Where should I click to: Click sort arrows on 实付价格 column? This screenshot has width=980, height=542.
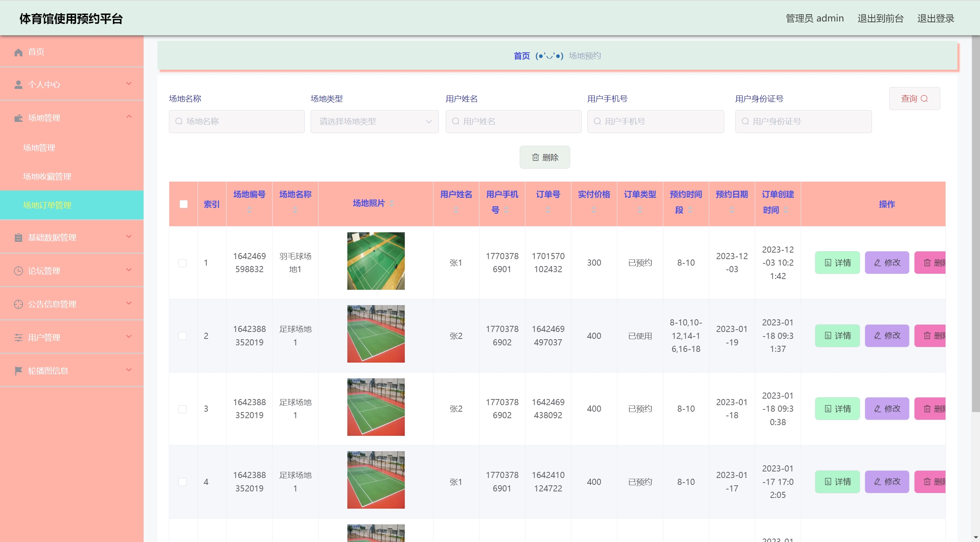pos(594,210)
